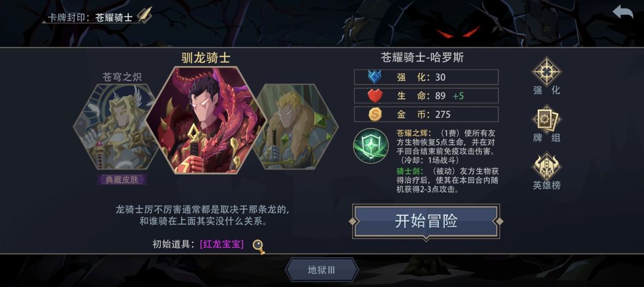Tap the blue enhancement badge icon
The height and width of the screenshot is (287, 644).
(x=374, y=77)
